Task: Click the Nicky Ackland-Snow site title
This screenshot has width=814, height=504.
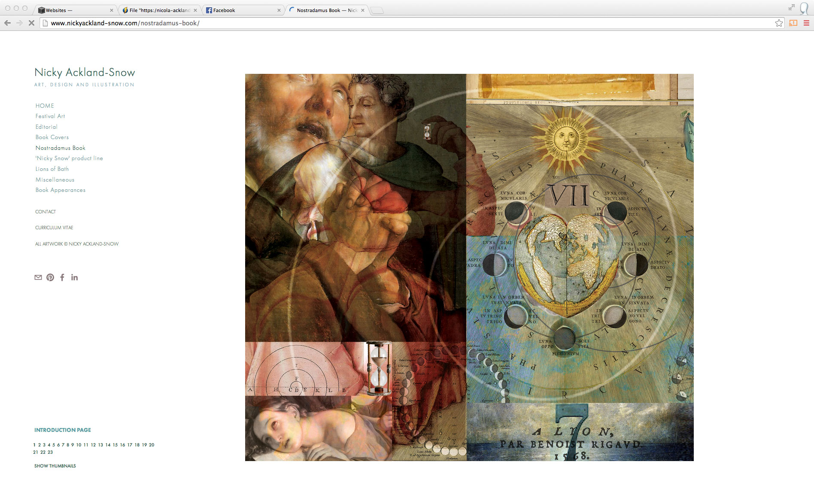Action: click(x=85, y=73)
